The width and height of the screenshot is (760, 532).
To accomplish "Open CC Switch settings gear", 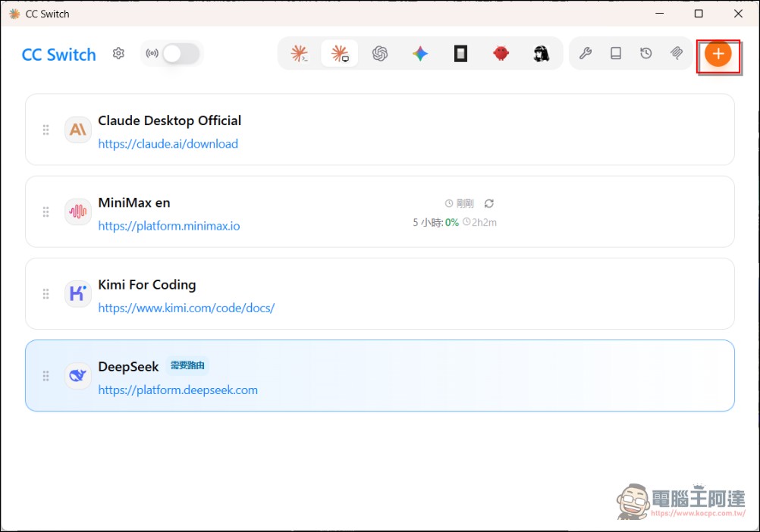I will pyautogui.click(x=118, y=53).
